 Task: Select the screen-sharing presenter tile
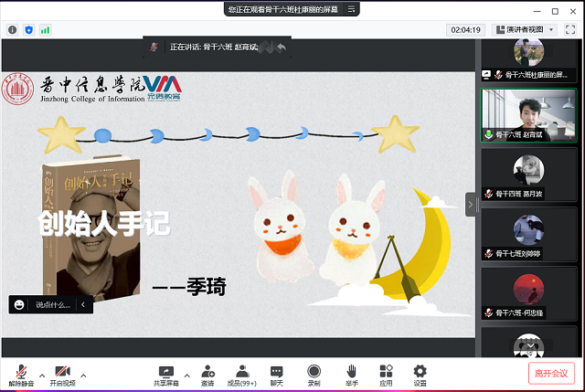point(528,60)
